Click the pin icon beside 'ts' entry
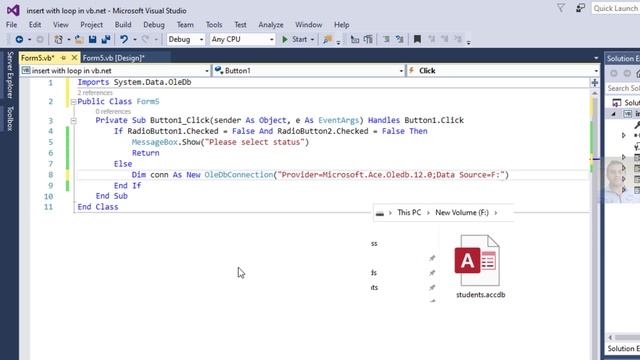This screenshot has width=640, height=360. coord(432,287)
